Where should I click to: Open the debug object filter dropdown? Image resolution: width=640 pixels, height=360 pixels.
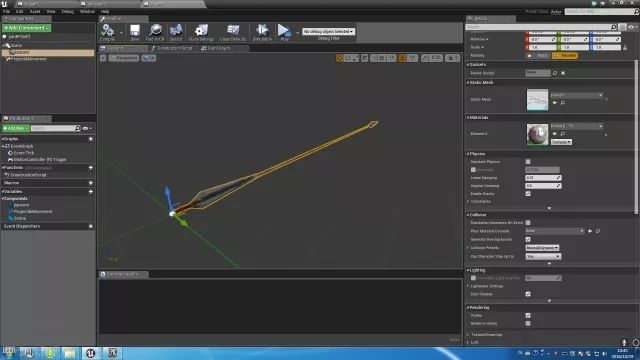coord(328,31)
